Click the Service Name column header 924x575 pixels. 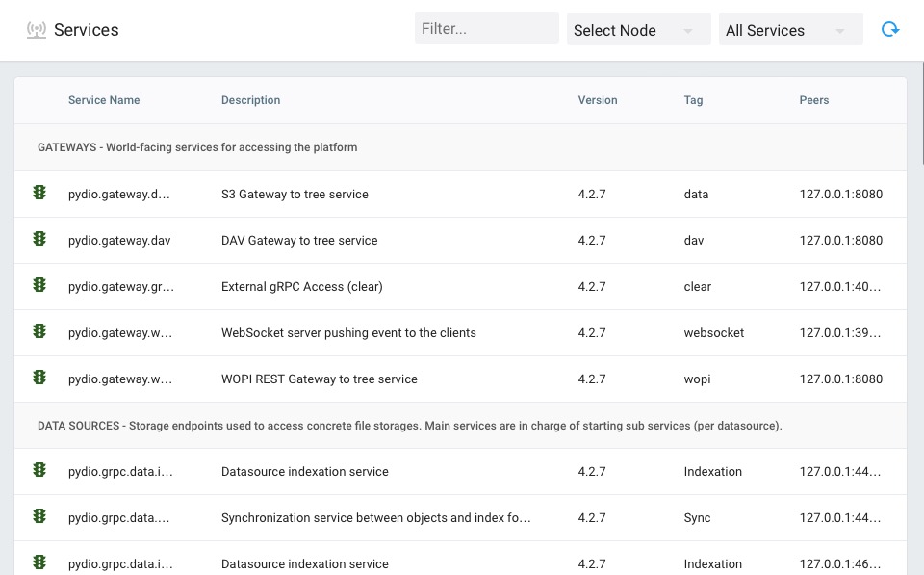[103, 100]
